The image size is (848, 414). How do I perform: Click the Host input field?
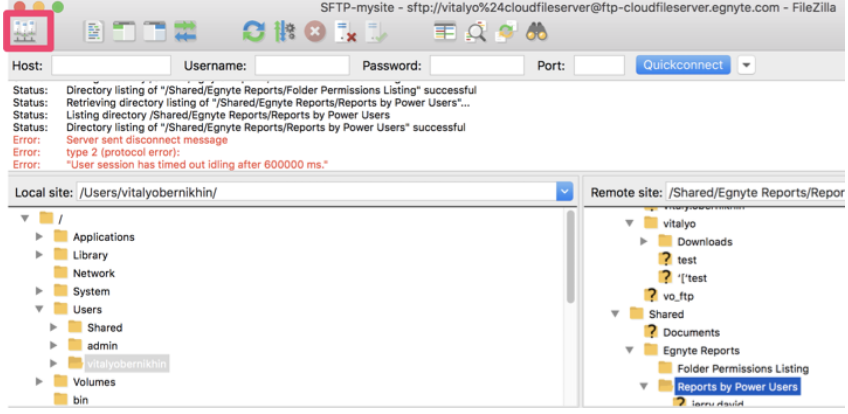click(111, 65)
